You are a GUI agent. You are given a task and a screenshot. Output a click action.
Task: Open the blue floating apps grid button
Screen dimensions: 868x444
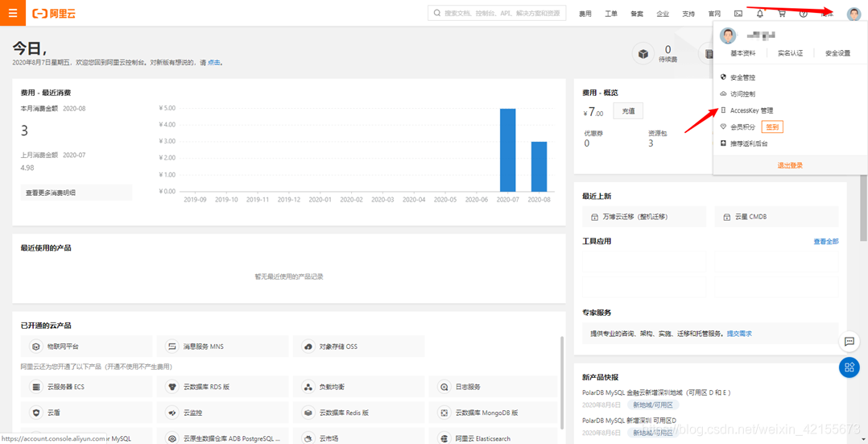click(849, 367)
